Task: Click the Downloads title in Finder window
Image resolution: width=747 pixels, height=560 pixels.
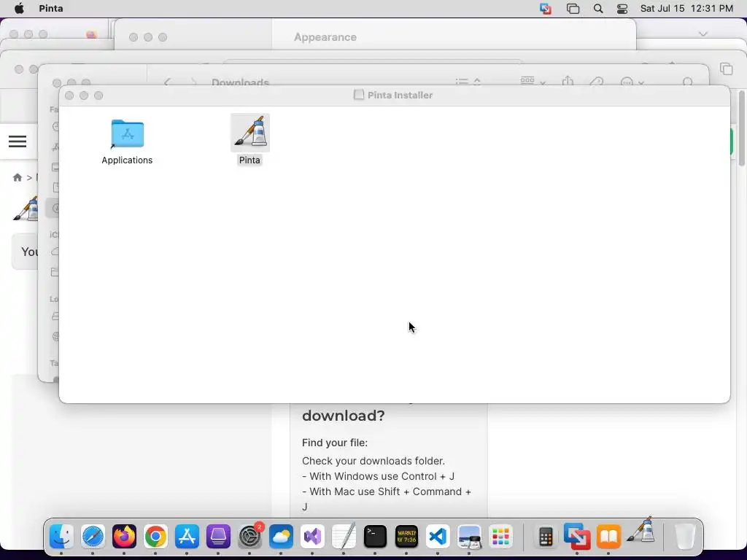Action: (240, 82)
